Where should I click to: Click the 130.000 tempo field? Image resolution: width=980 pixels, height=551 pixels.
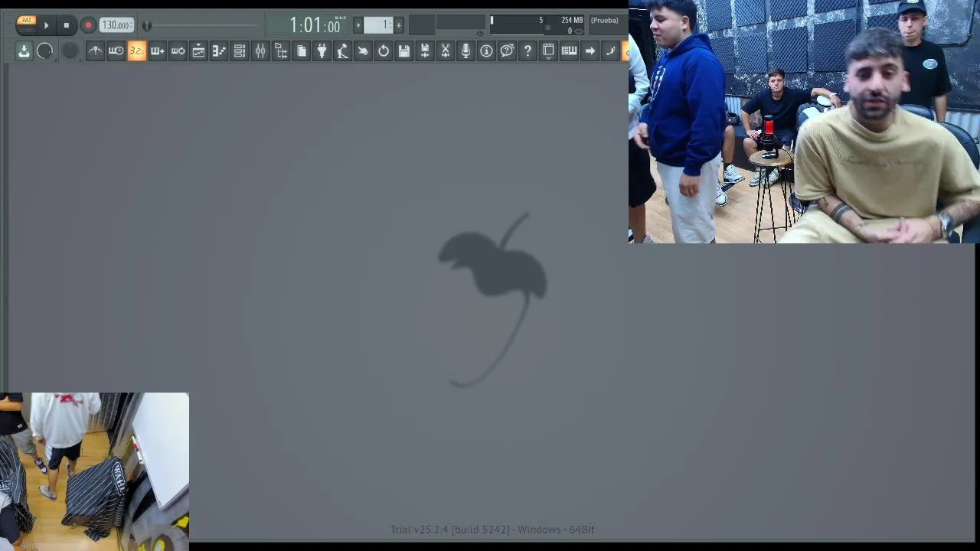pos(116,25)
